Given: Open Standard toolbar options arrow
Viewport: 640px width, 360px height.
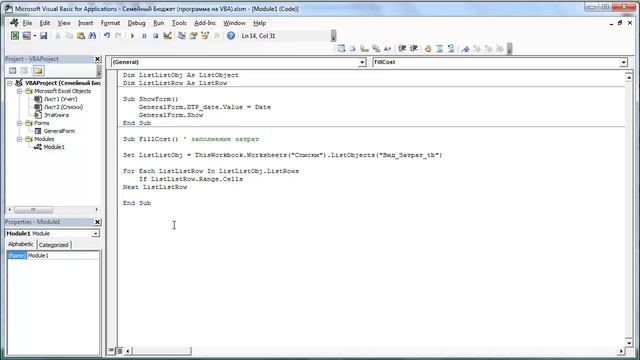Looking at the screenshot, I should [333, 36].
